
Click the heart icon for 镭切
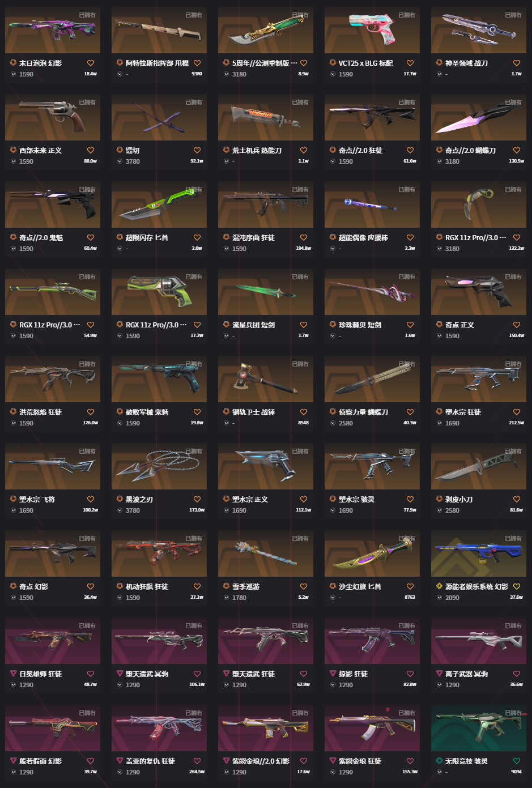pyautogui.click(x=197, y=151)
